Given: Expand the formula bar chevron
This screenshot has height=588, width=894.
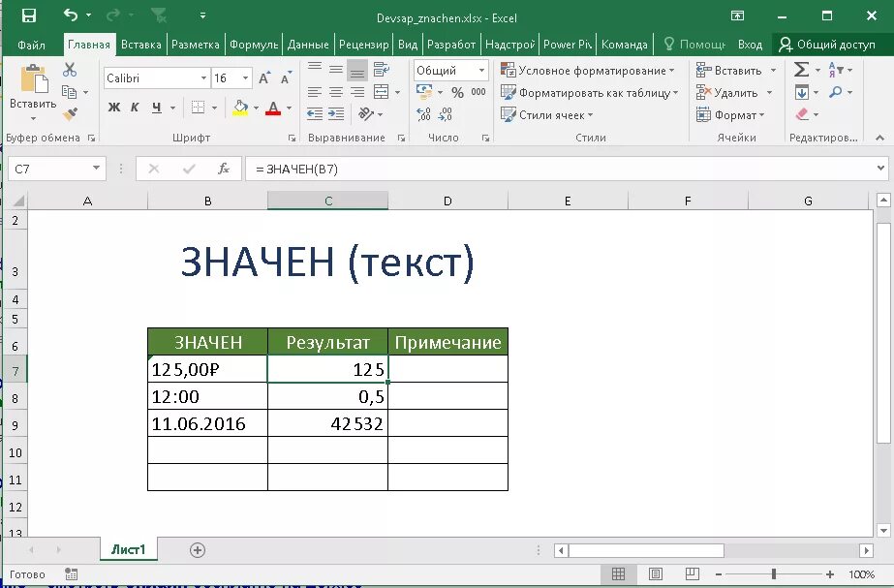Looking at the screenshot, I should (881, 169).
